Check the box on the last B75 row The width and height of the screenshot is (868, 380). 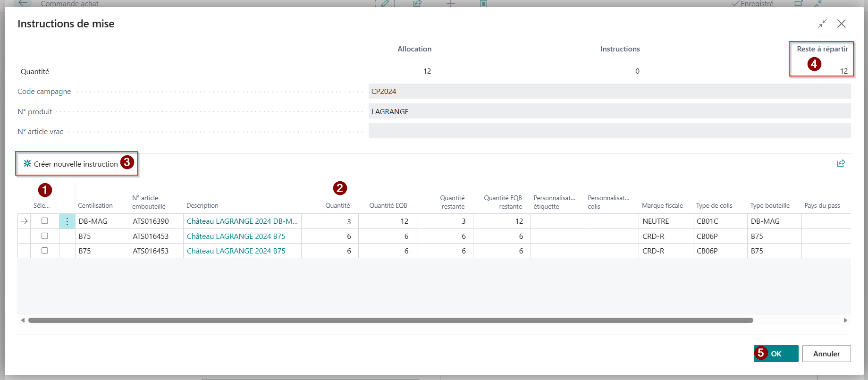[45, 251]
